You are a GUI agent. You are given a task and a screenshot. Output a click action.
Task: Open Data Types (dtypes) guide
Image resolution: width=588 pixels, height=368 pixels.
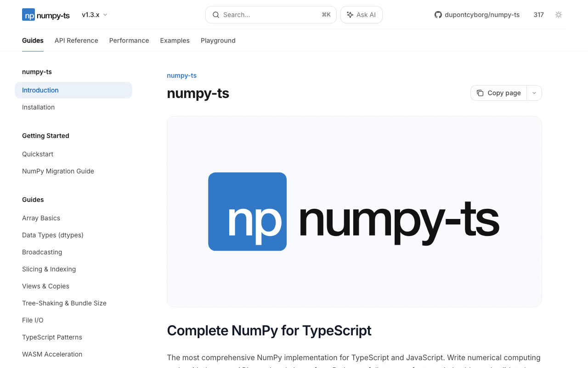(73, 235)
